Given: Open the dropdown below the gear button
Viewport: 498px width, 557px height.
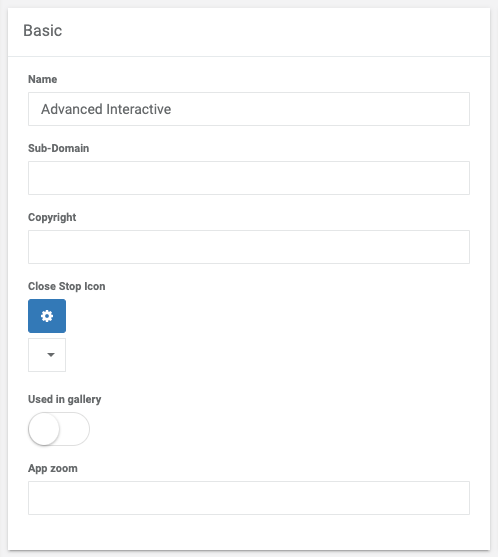Looking at the screenshot, I should (x=47, y=355).
